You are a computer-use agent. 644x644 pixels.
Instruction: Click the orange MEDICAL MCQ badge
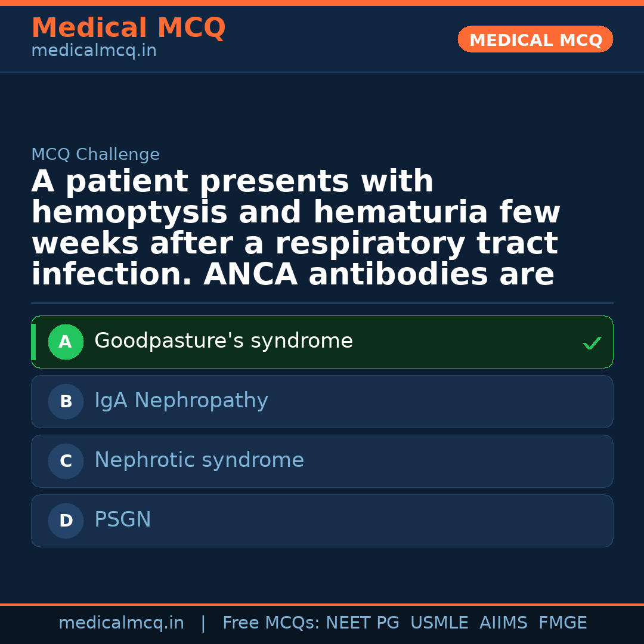[x=535, y=39]
